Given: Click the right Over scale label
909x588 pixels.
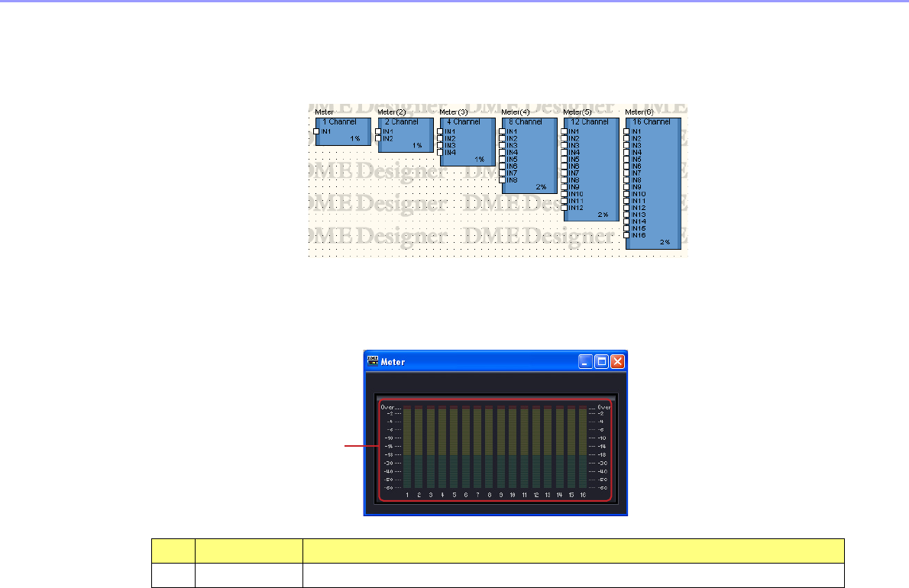Looking at the screenshot, I should (604, 407).
